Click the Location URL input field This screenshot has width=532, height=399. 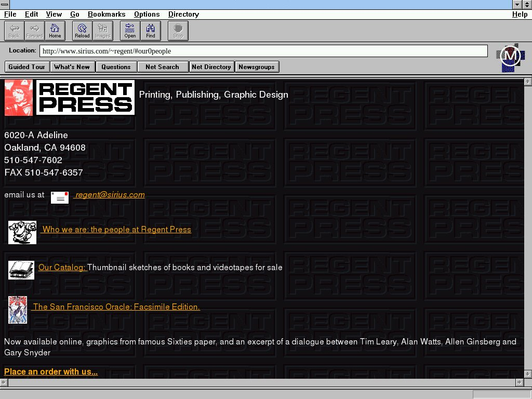coord(263,51)
